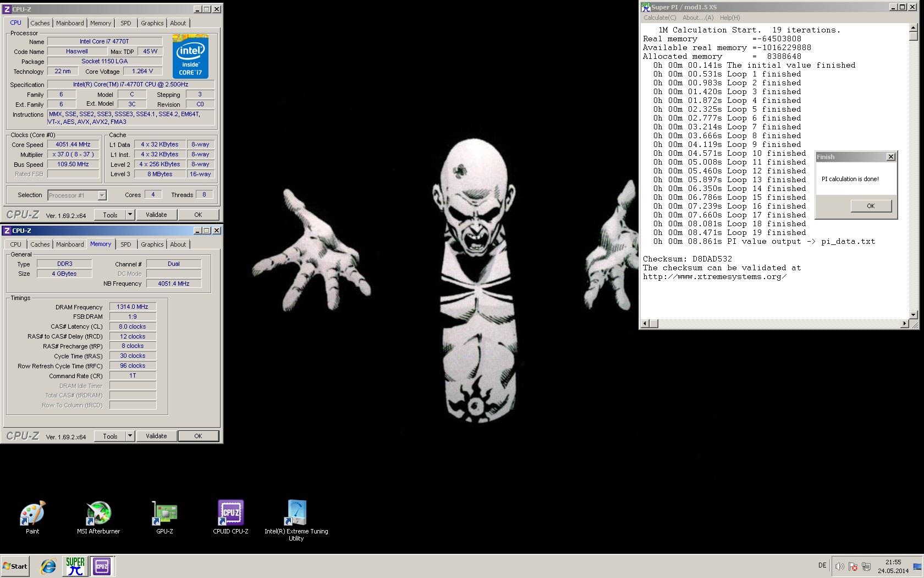Click Validate button in top CPU-Z window
Viewport: 924px width, 578px height.
click(x=156, y=215)
